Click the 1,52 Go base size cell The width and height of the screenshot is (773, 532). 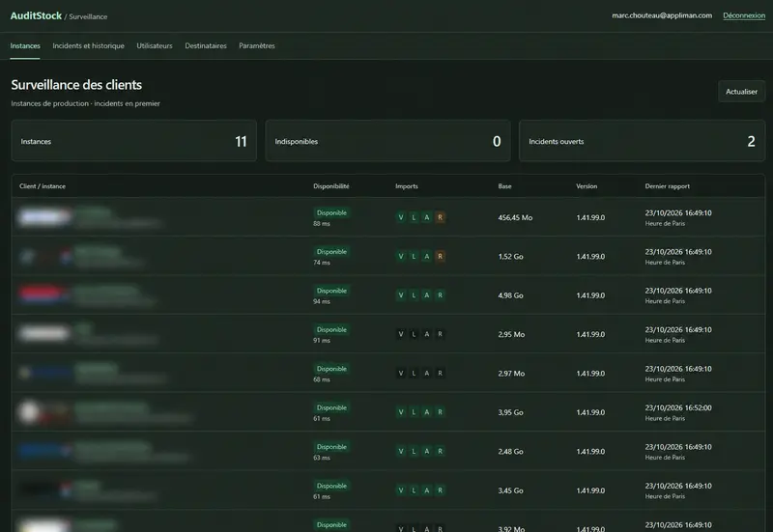pyautogui.click(x=511, y=256)
